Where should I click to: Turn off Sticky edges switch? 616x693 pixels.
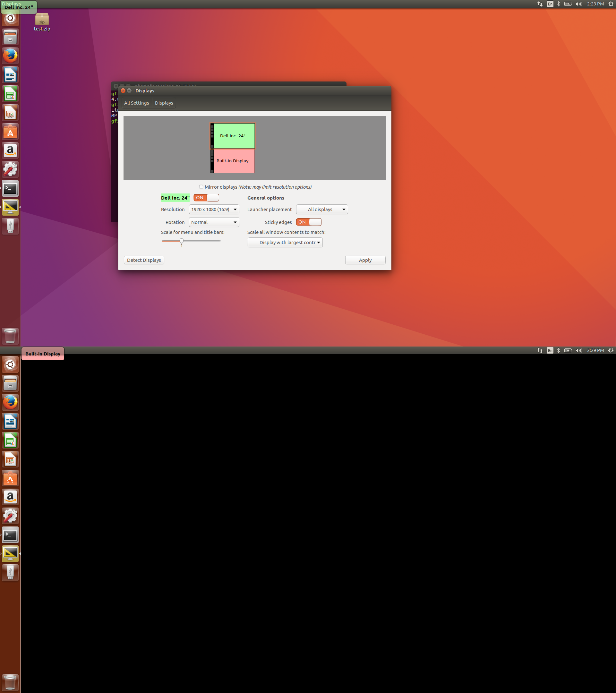(x=309, y=222)
